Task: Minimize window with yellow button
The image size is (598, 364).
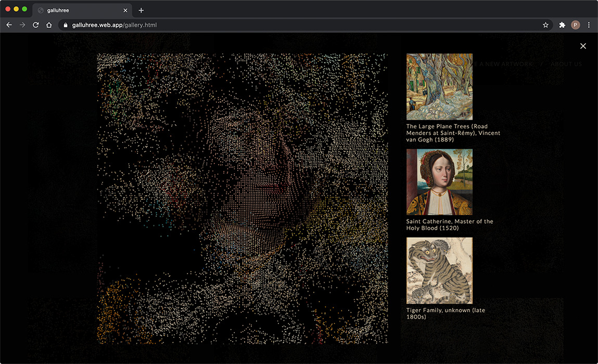Action: click(x=16, y=9)
